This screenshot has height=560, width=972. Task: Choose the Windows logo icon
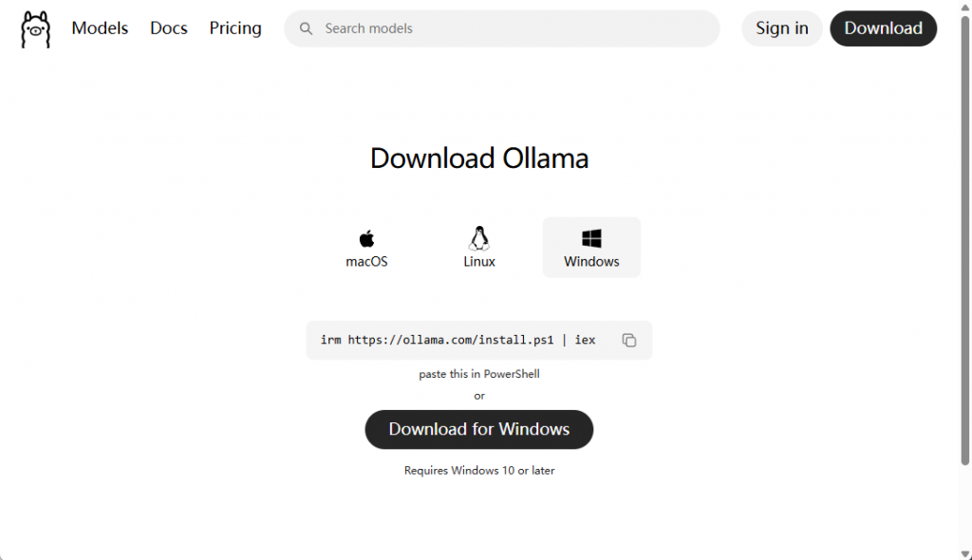coord(591,238)
